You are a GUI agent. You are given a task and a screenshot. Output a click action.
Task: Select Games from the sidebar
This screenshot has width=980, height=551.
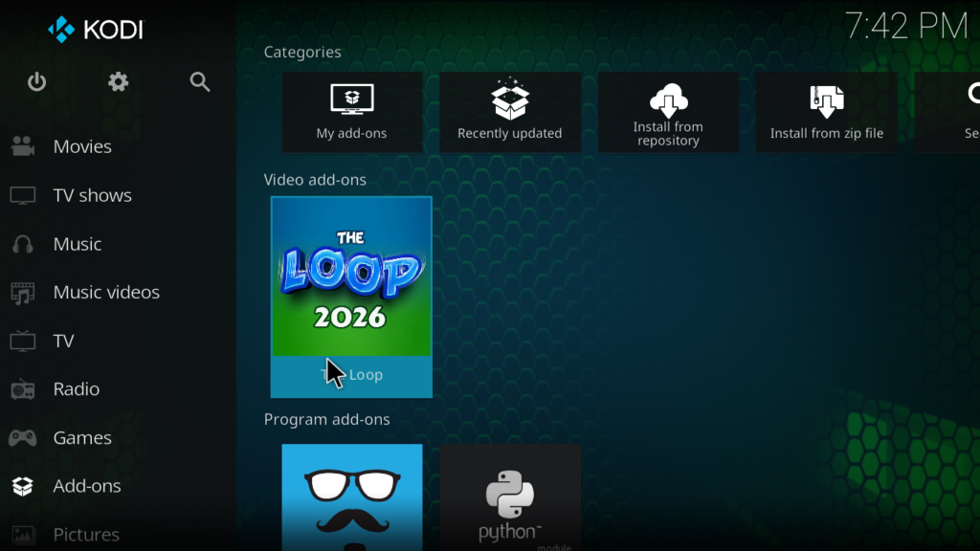(x=81, y=438)
